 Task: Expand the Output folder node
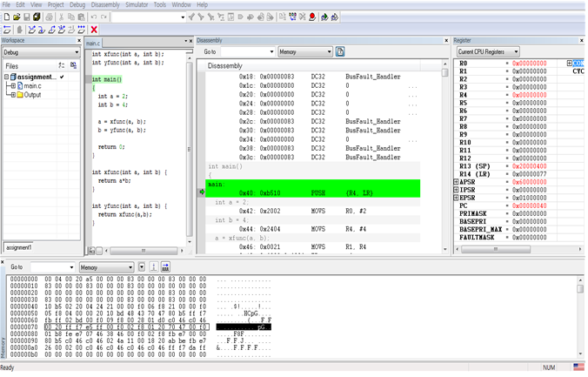pos(13,95)
